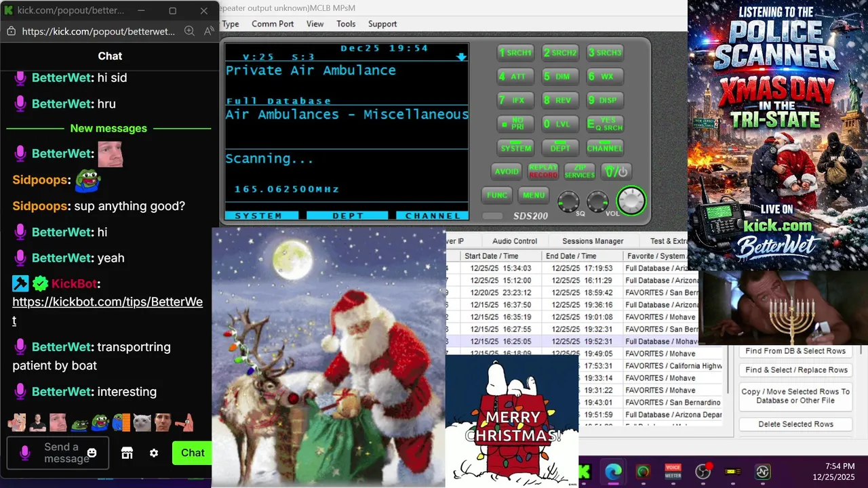Toggle the 4 ATT attenuator key
Image resolution: width=868 pixels, height=488 pixels.
pos(515,77)
